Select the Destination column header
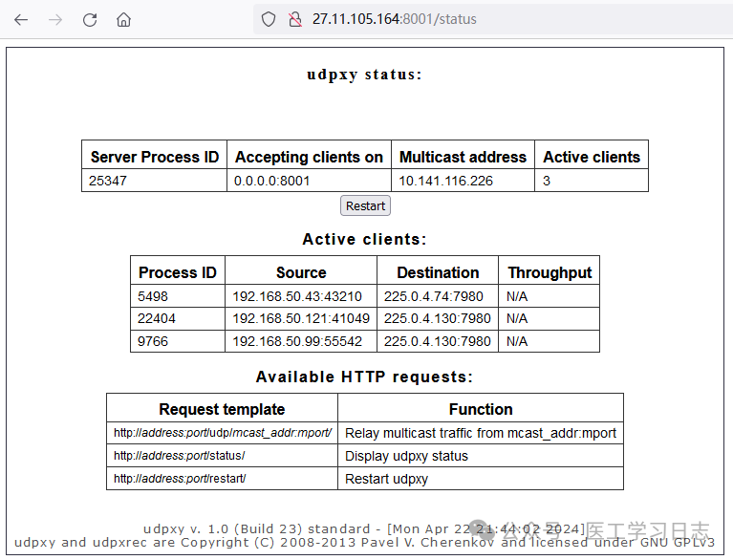 pyautogui.click(x=438, y=272)
